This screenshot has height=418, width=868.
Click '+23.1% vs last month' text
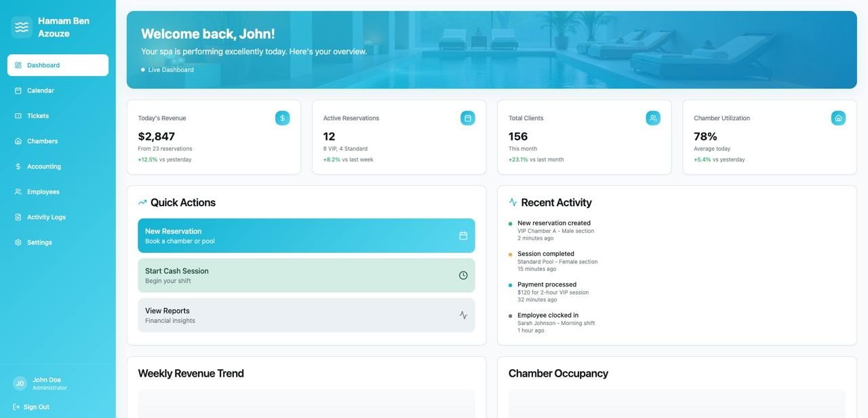[x=536, y=159]
